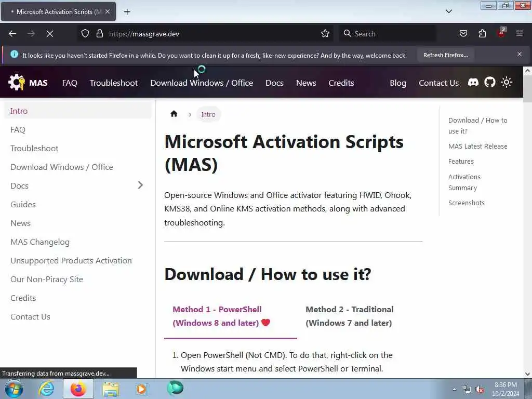
Task: Open the Discord link icon
Action: (473, 82)
